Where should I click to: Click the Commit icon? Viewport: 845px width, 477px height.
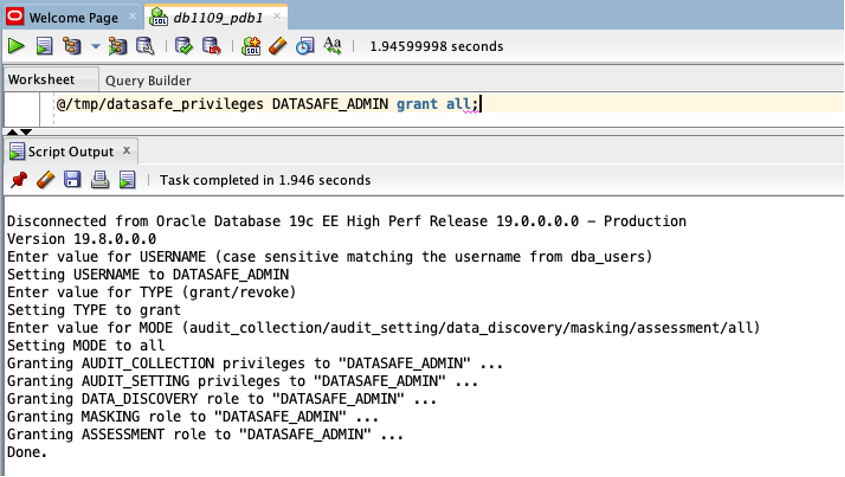(184, 46)
